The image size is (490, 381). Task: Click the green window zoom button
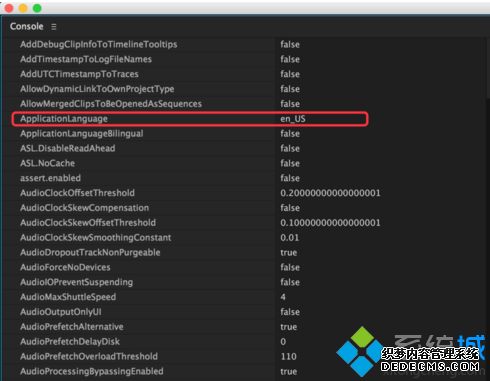click(37, 8)
